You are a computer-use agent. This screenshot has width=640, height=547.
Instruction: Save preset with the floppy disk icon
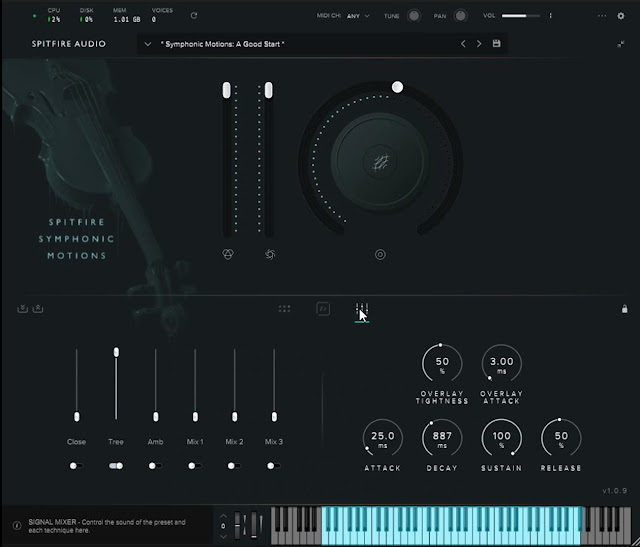point(496,43)
